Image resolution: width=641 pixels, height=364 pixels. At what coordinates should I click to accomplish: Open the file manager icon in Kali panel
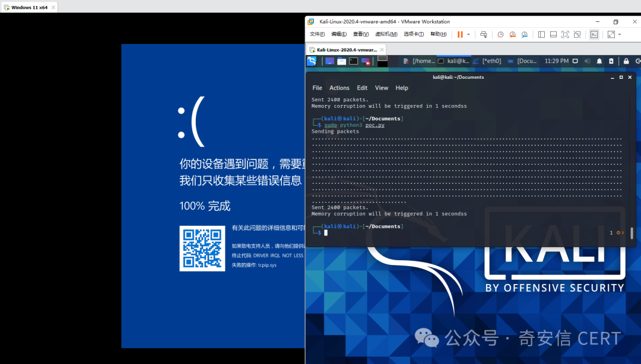pyautogui.click(x=341, y=61)
